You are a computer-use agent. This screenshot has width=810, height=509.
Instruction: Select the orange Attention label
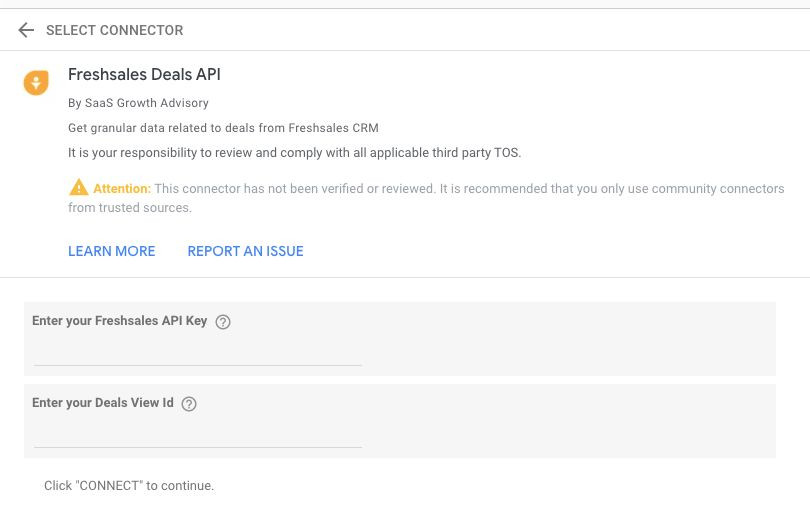click(x=122, y=189)
